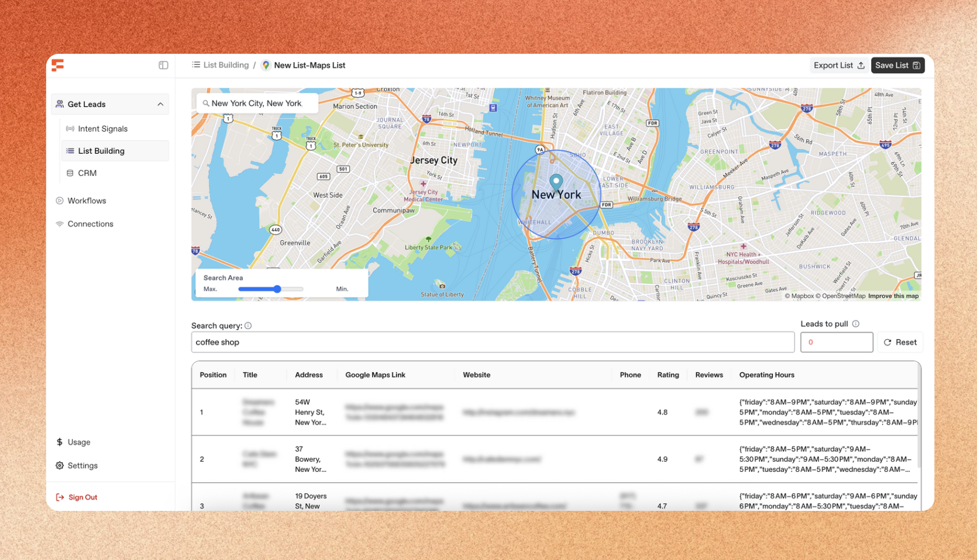Click the New York map pin marker

(556, 182)
